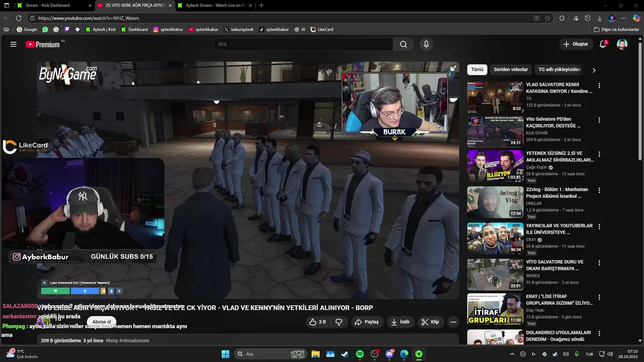Open options for ERAY LİSE İTİRAF video
The width and height of the screenshot is (644, 362).
coord(599,297)
